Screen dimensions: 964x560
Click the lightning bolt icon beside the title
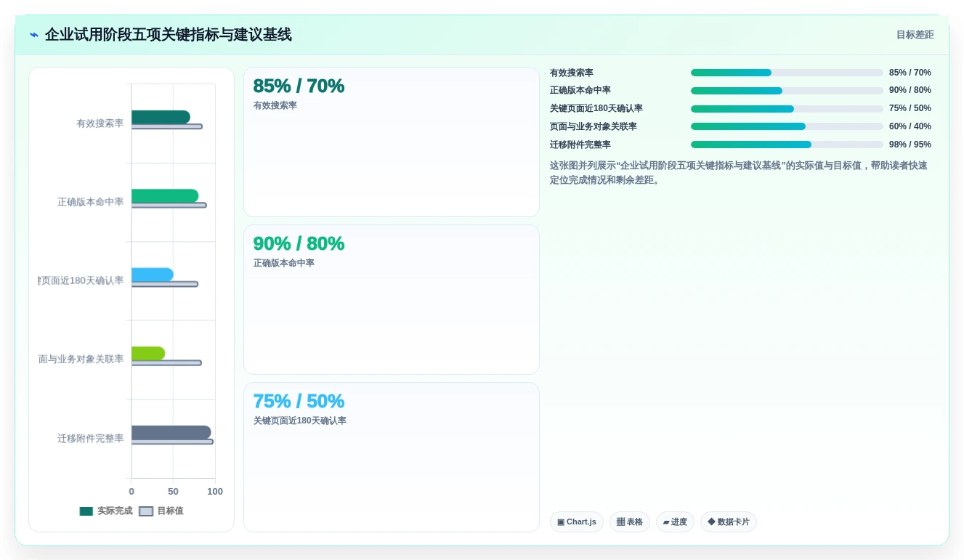[34, 35]
